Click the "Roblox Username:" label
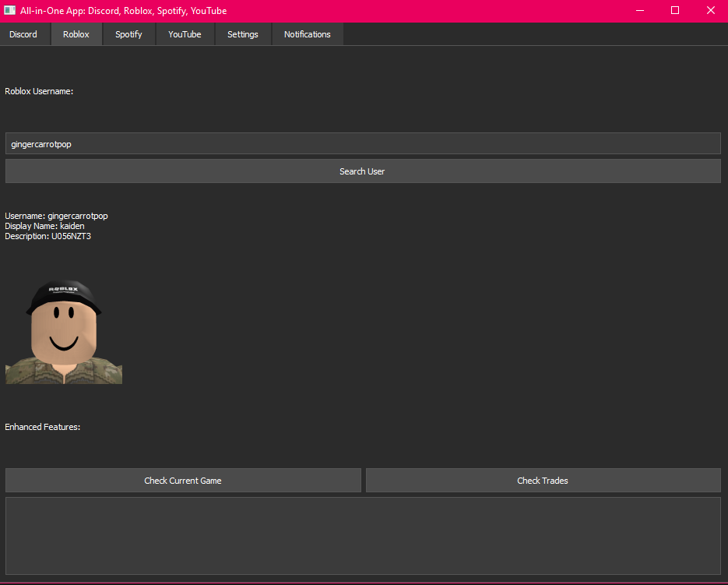The image size is (728, 585). click(39, 91)
